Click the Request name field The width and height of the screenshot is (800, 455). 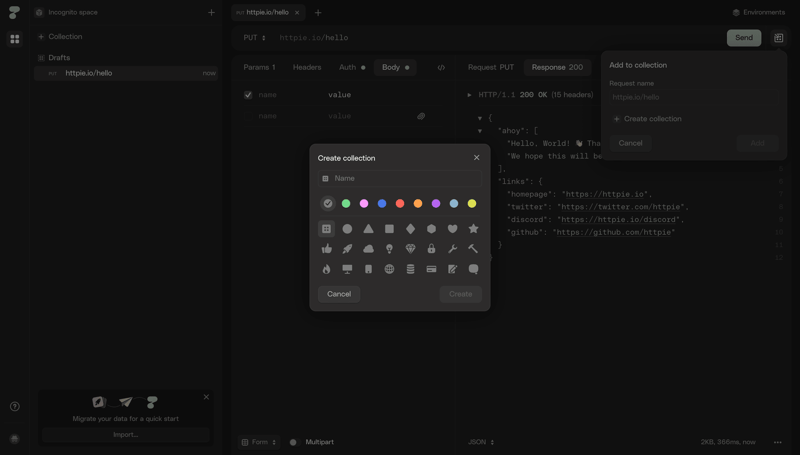[x=693, y=97]
